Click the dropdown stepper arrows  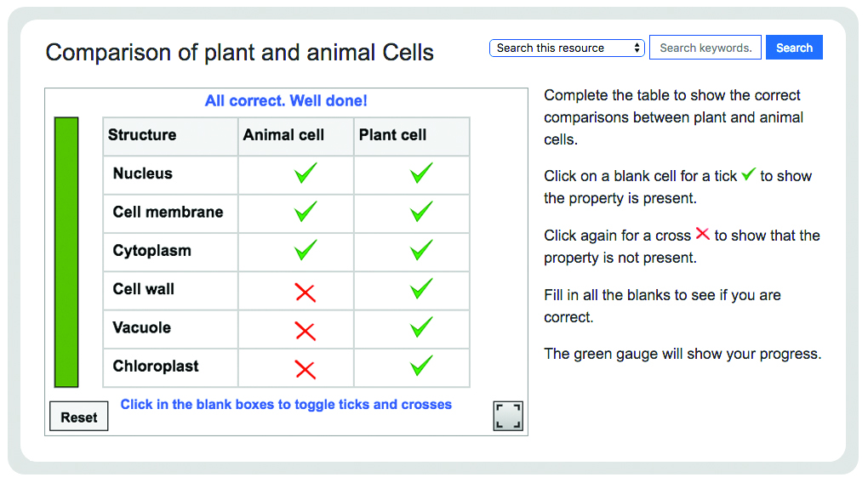pyautogui.click(x=637, y=48)
